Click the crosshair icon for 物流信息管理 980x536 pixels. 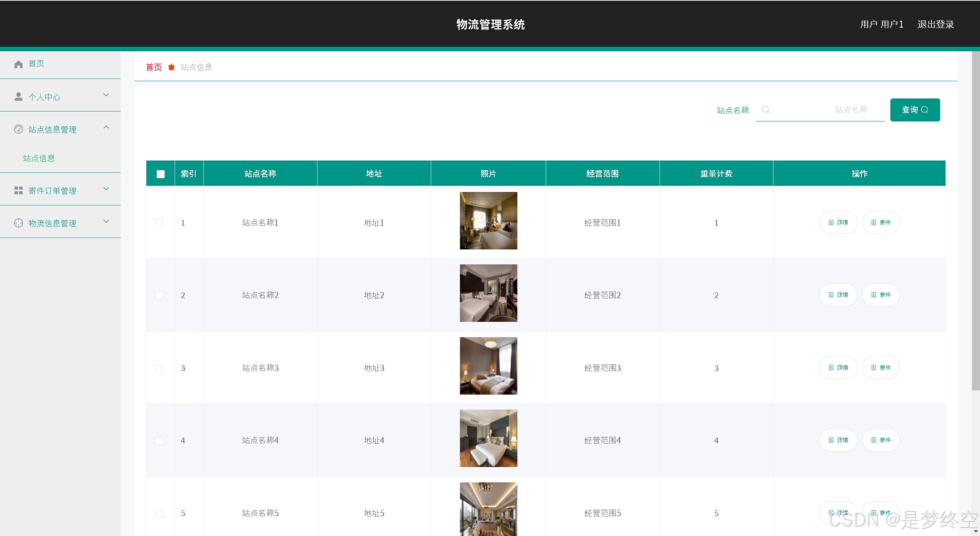pos(18,223)
